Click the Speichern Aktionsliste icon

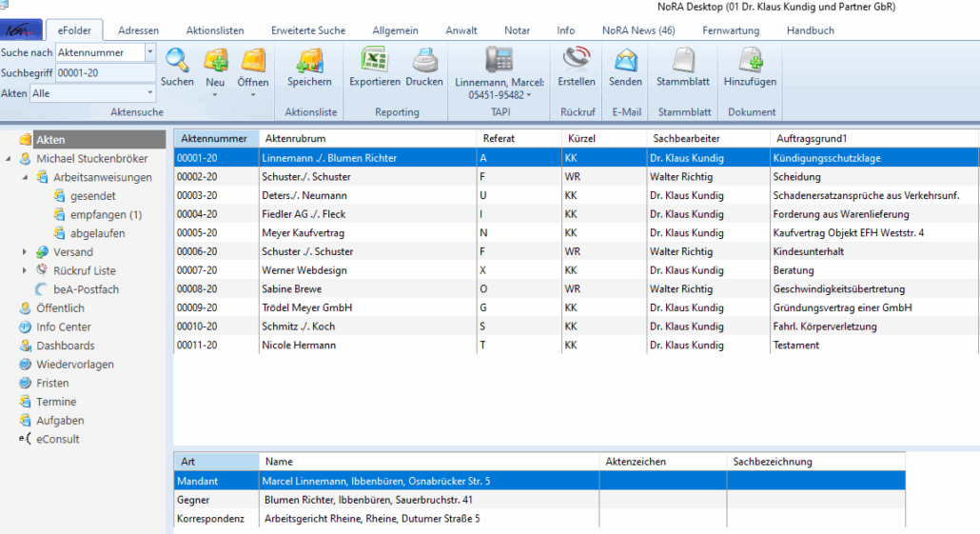click(x=309, y=61)
